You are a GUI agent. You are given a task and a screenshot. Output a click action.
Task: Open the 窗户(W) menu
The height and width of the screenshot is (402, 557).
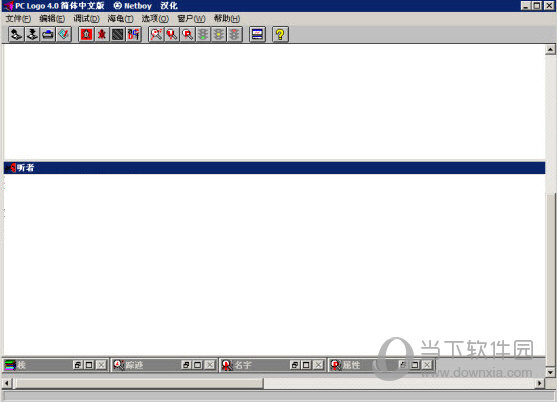click(x=191, y=18)
